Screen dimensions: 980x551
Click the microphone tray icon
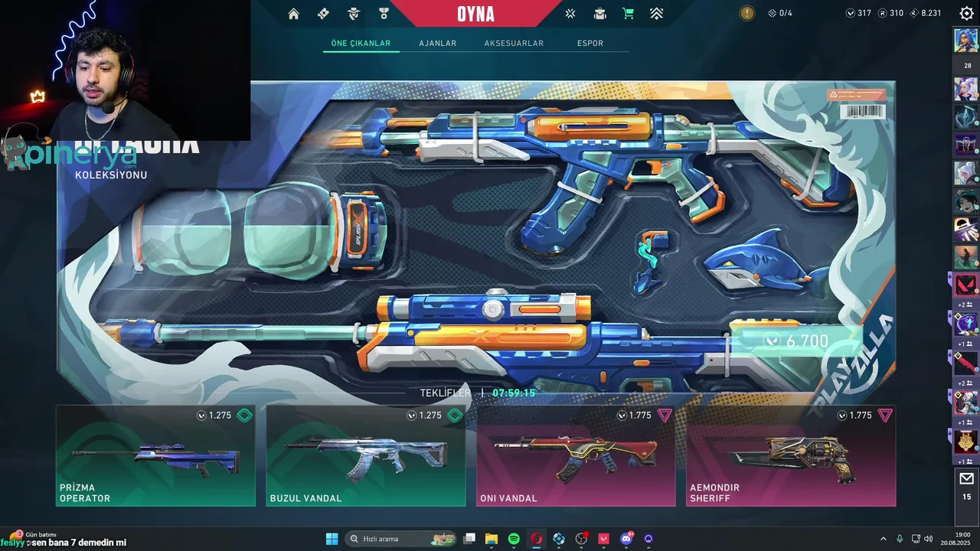click(x=900, y=539)
